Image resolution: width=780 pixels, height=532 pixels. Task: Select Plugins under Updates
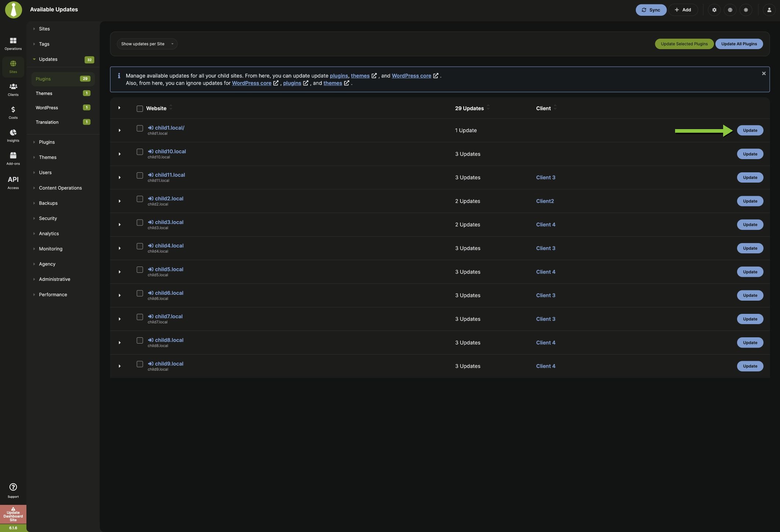click(x=63, y=79)
